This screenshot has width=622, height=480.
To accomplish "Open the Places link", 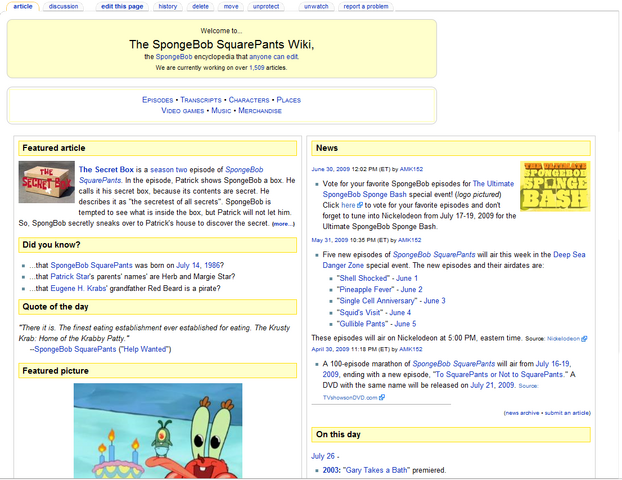I will click(288, 100).
